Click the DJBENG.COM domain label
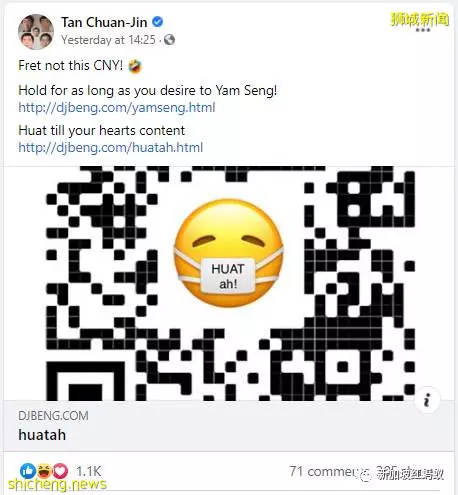 54,416
